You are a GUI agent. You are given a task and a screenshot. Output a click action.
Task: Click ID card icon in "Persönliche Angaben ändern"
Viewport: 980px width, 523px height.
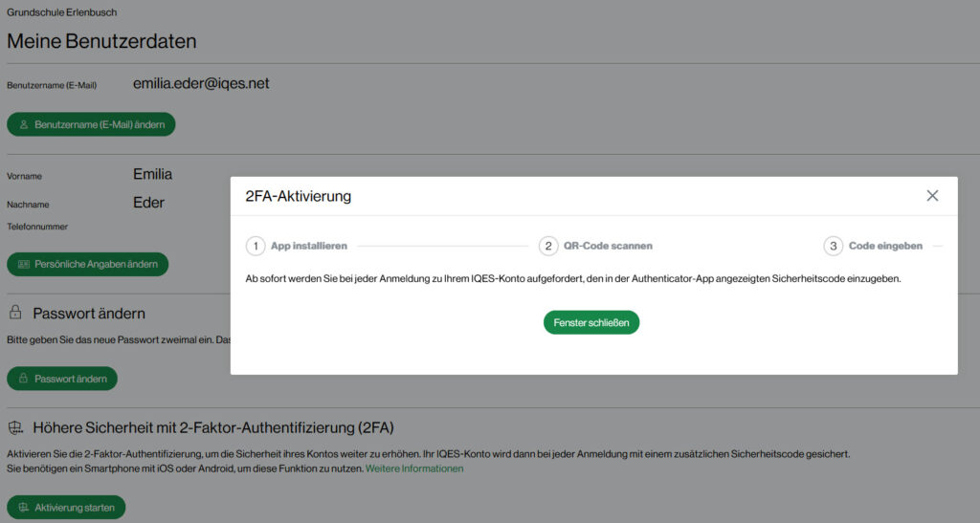point(24,265)
